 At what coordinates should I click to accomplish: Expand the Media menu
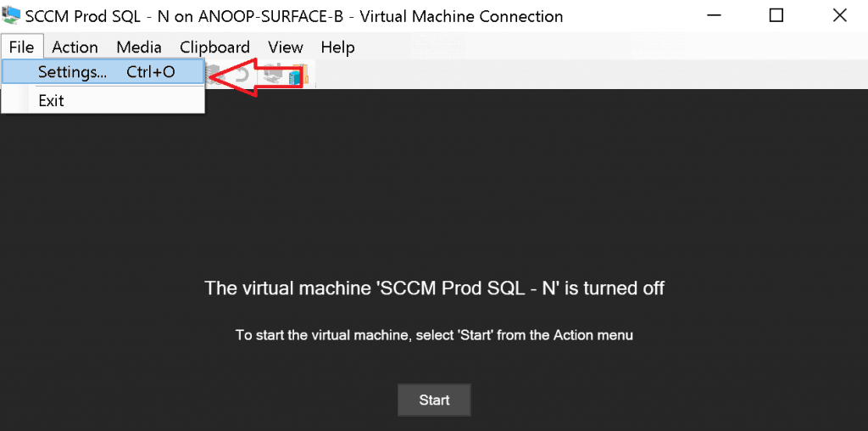[x=139, y=47]
